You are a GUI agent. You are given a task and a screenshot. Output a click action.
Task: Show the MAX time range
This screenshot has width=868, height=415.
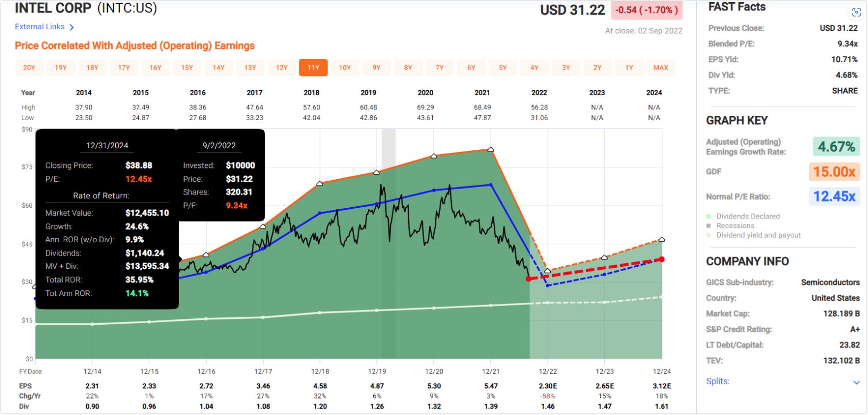click(x=661, y=67)
